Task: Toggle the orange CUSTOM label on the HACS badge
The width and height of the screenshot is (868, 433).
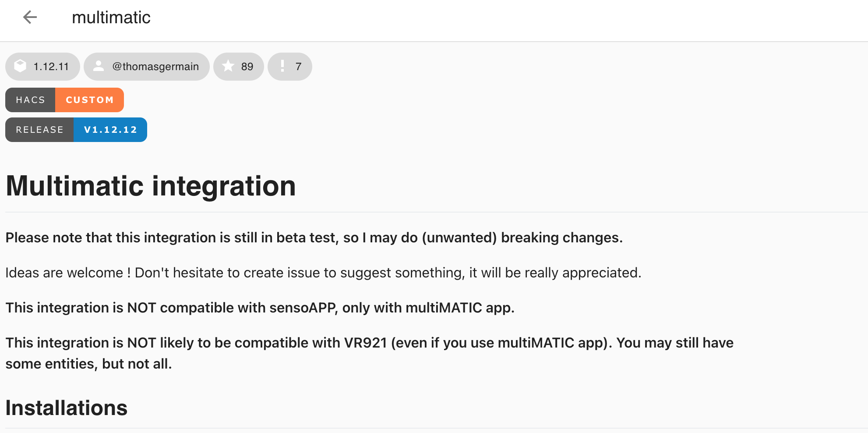Action: tap(89, 100)
